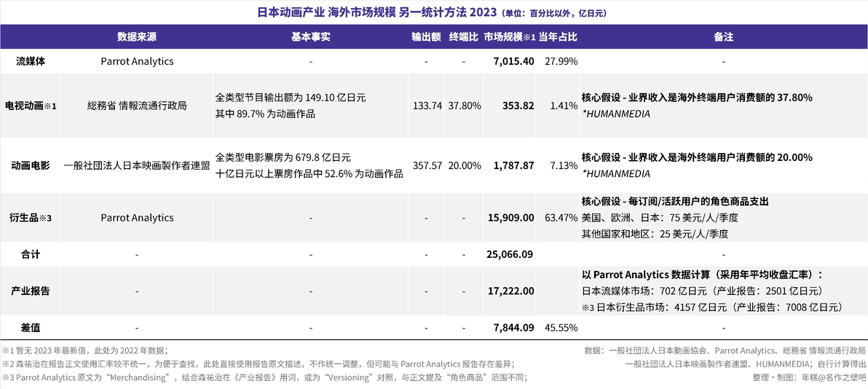Click the data credit line starting 数据：一般社団法人日本動画協会
Viewport: 868px width, 389px height.
click(x=725, y=350)
